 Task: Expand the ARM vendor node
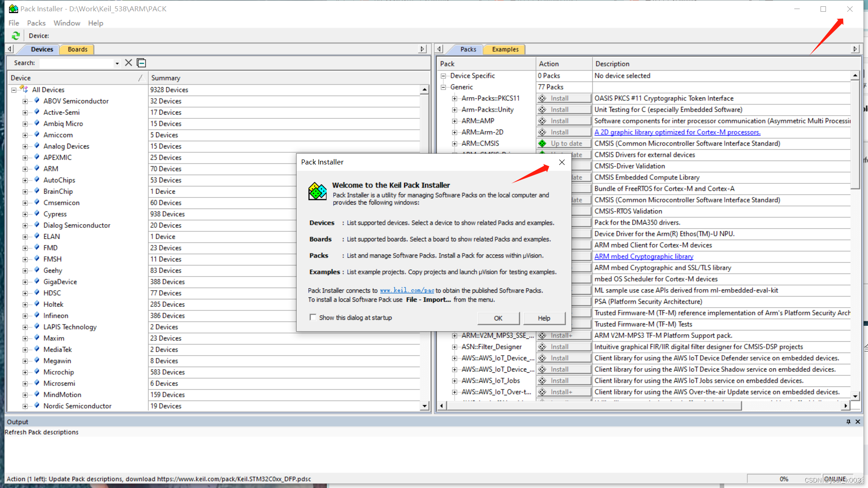[x=25, y=169]
